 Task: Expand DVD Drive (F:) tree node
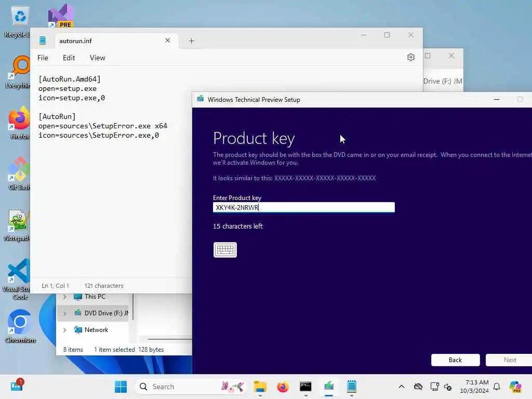pos(64,313)
